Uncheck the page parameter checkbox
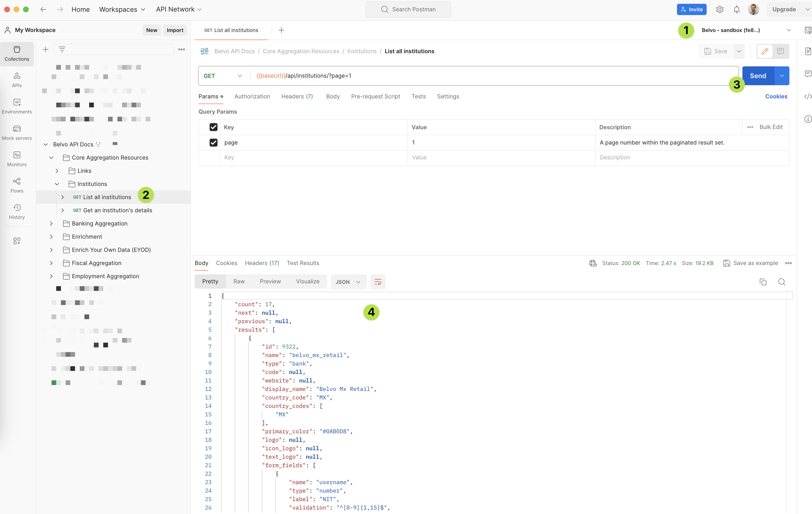 click(213, 142)
